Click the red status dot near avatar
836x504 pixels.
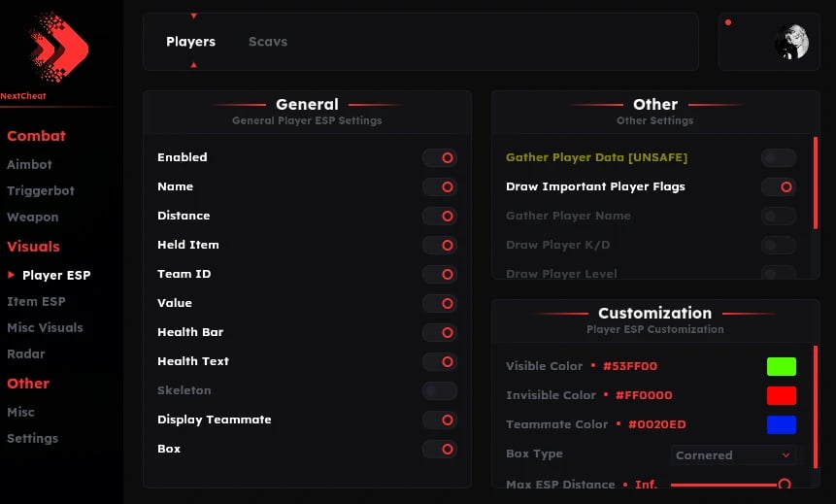click(x=728, y=22)
